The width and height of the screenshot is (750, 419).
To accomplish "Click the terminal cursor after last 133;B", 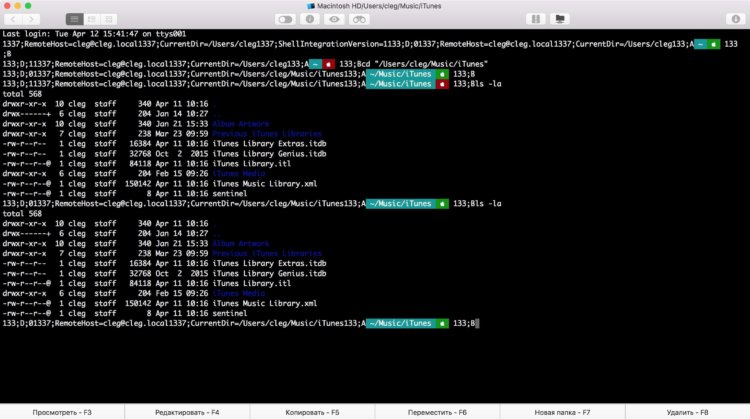I will coord(477,323).
